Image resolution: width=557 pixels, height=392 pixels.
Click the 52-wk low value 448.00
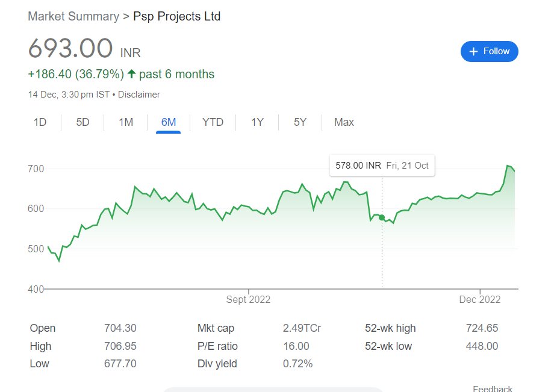(x=482, y=346)
